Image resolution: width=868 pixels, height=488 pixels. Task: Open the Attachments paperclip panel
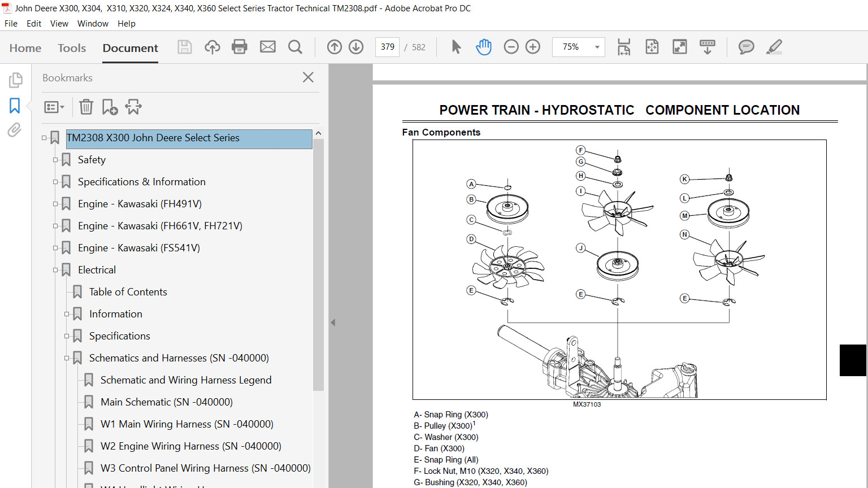pyautogui.click(x=15, y=130)
